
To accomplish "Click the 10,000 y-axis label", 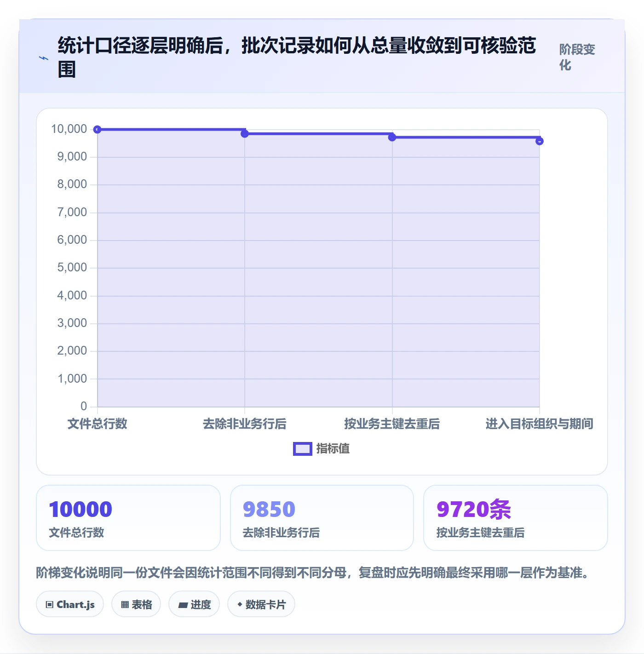I will (69, 129).
